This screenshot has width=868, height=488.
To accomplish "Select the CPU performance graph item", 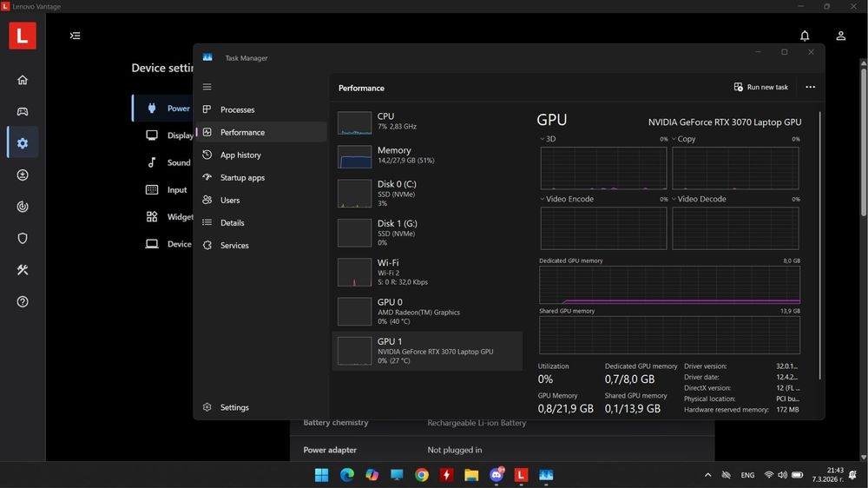I will [x=427, y=122].
